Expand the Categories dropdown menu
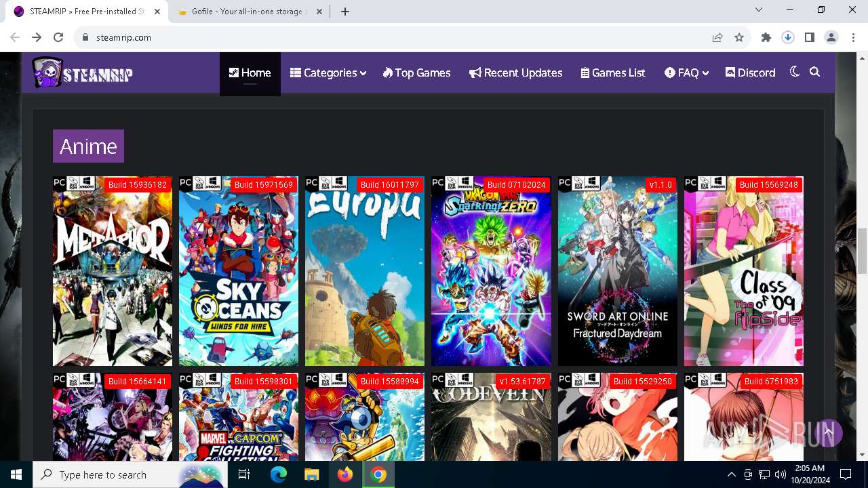Image resolution: width=868 pixels, height=488 pixels. tap(328, 73)
